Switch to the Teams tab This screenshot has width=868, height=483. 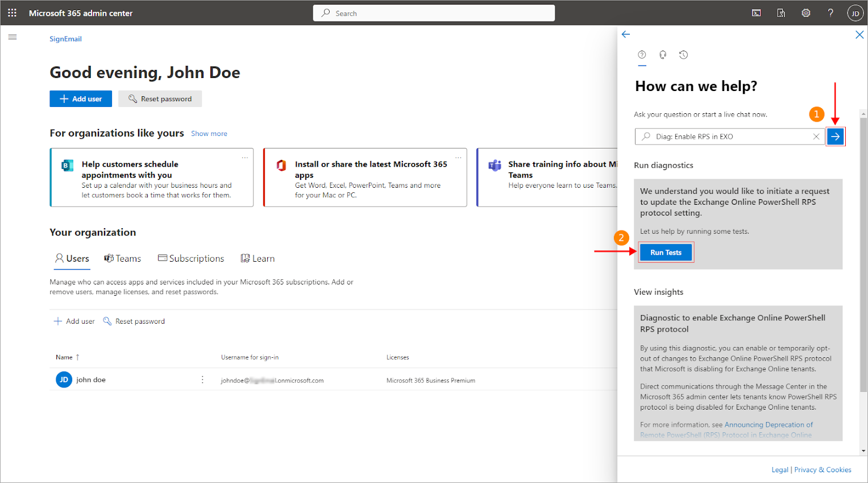point(123,259)
